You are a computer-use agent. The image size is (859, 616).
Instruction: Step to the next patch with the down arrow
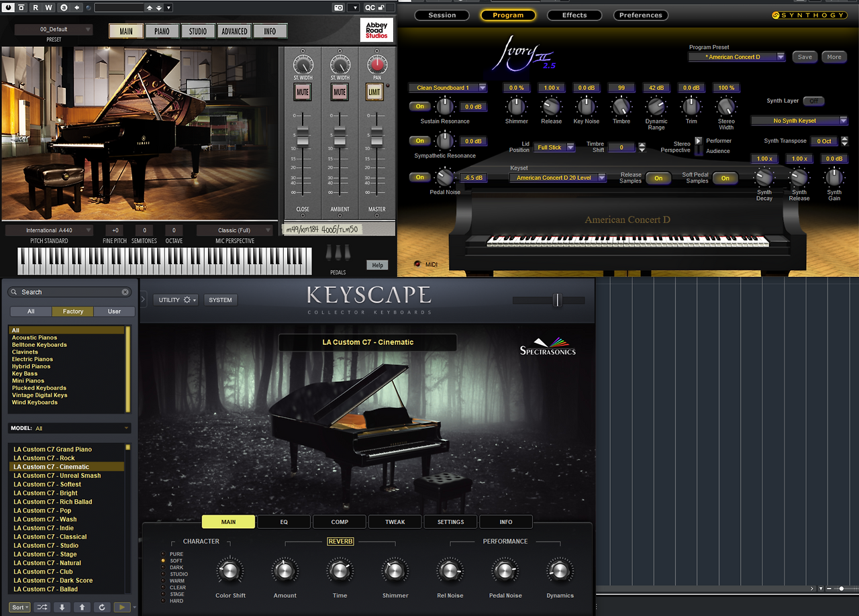[62, 607]
